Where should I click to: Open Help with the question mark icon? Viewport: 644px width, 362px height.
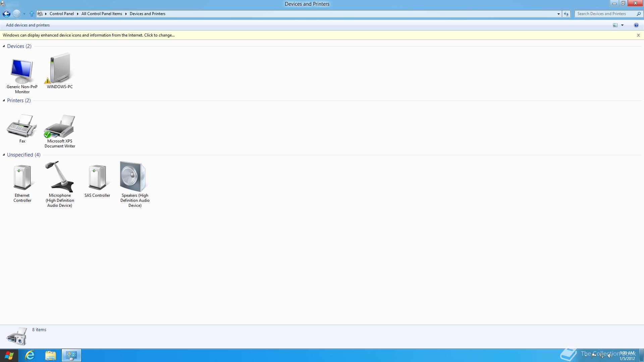[636, 25]
